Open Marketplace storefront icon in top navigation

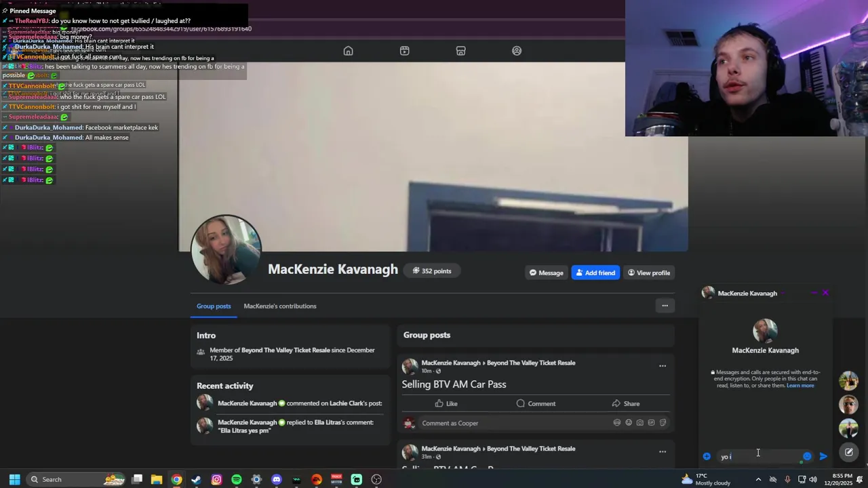[x=460, y=51]
